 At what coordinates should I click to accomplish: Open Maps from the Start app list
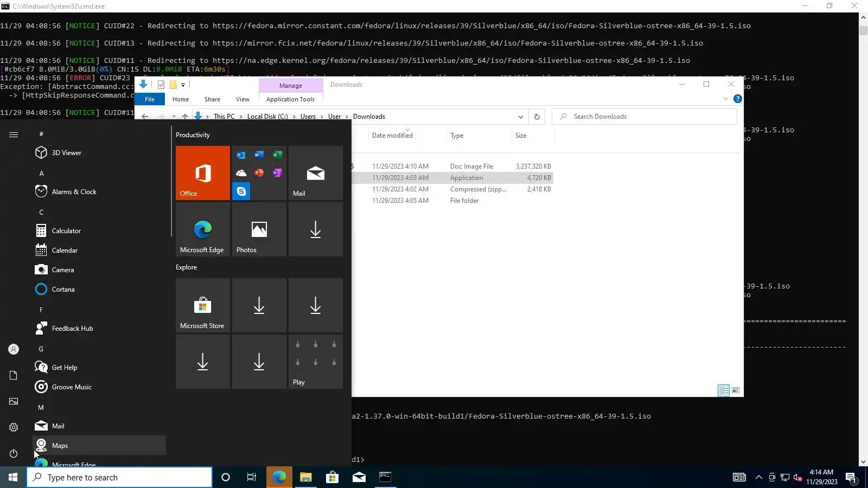pyautogui.click(x=99, y=446)
